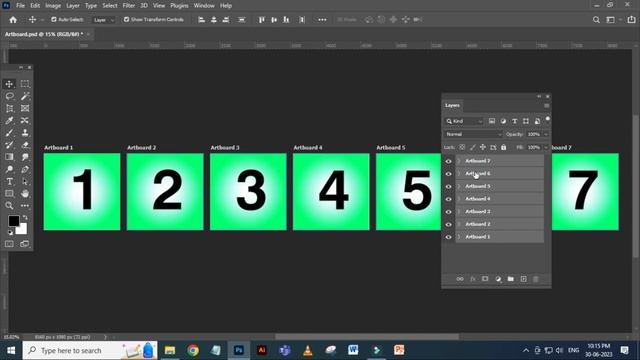The width and height of the screenshot is (640, 360).
Task: Hide the Artboard 4 layer
Action: (x=449, y=199)
